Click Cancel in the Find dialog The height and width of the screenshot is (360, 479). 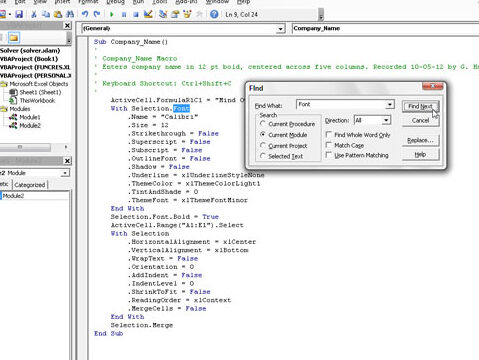(420, 120)
